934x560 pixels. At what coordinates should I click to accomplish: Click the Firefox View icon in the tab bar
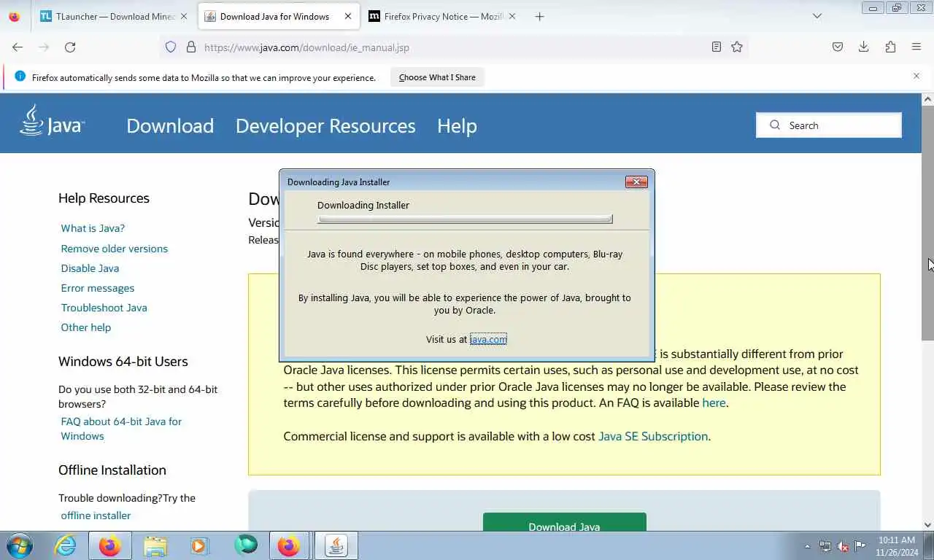14,16
